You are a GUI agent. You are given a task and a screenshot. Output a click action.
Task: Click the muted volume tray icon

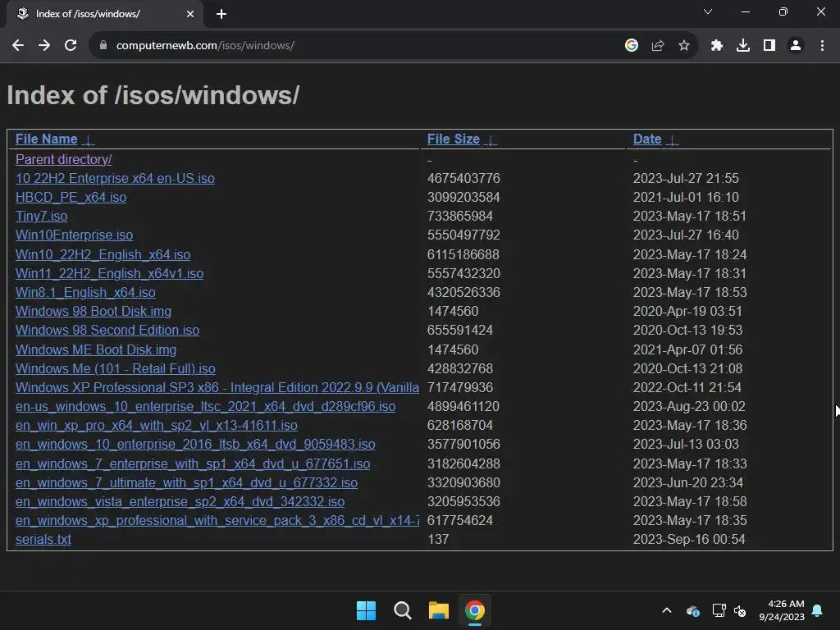(x=740, y=610)
